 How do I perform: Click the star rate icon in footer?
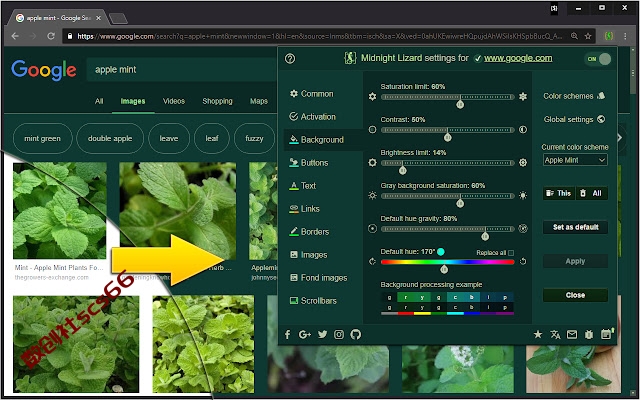pos(538,335)
